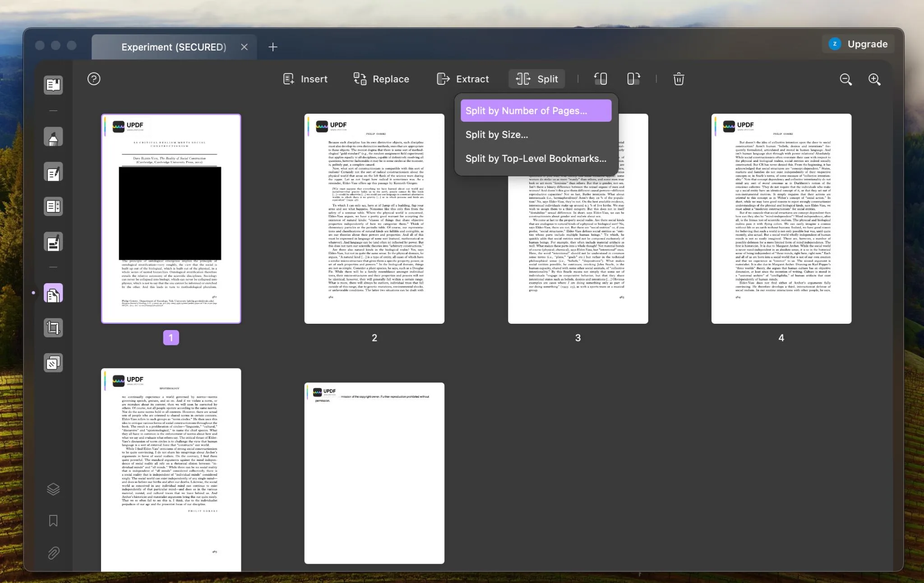Open the Bookmarks panel icon
This screenshot has height=583, width=924.
53,521
